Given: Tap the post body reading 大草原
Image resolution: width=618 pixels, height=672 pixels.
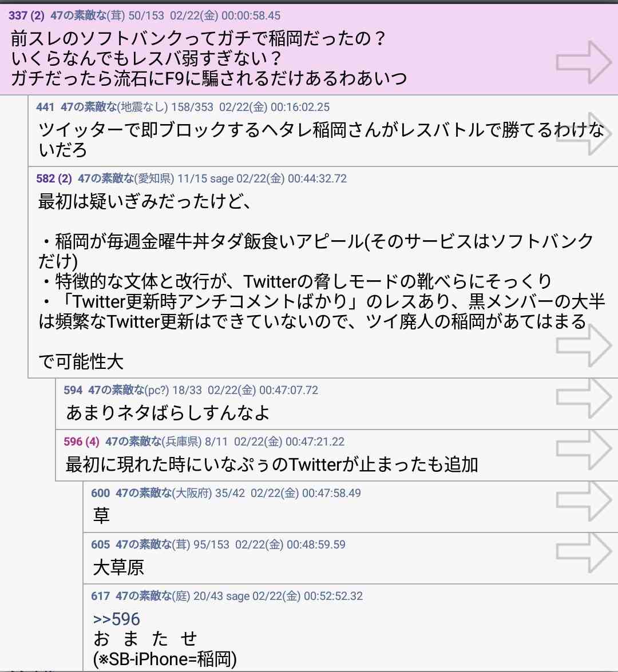Looking at the screenshot, I should [118, 567].
